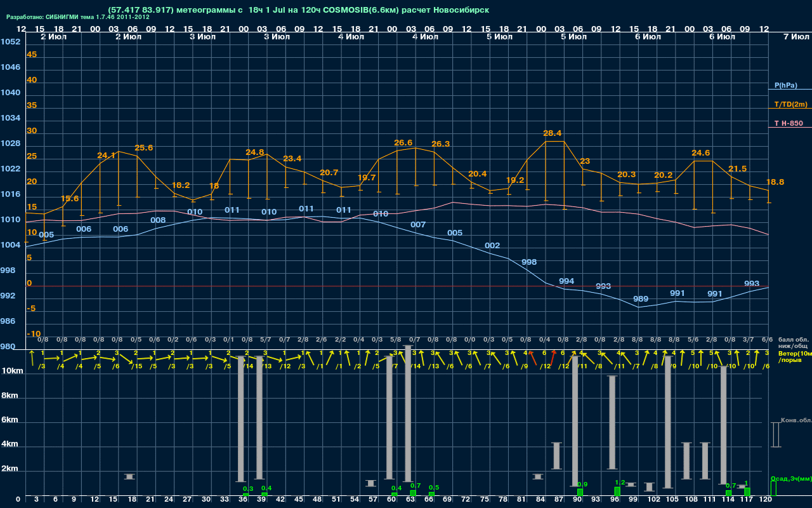The height and width of the screenshot is (508, 812).
Task: Click the 21.5 temperature label
Action: pyautogui.click(x=737, y=169)
